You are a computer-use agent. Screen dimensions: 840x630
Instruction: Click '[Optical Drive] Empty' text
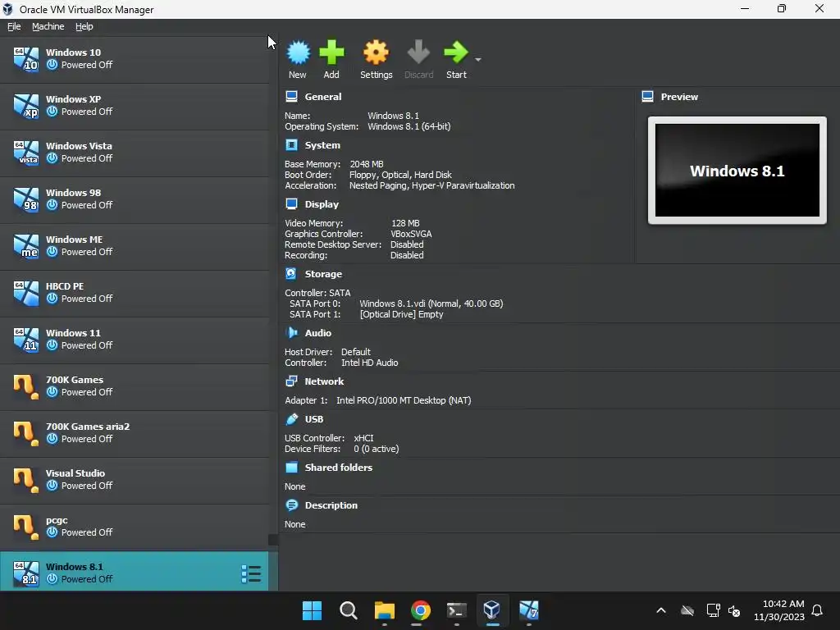[x=402, y=314]
